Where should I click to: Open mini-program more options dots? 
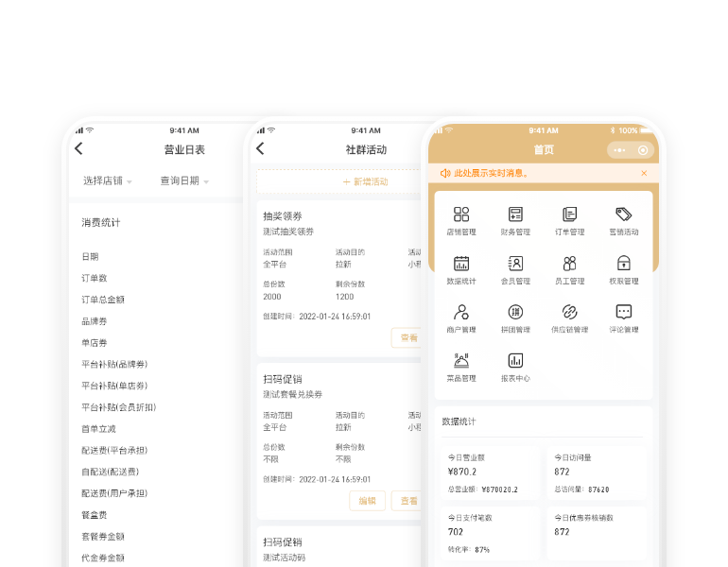click(619, 149)
